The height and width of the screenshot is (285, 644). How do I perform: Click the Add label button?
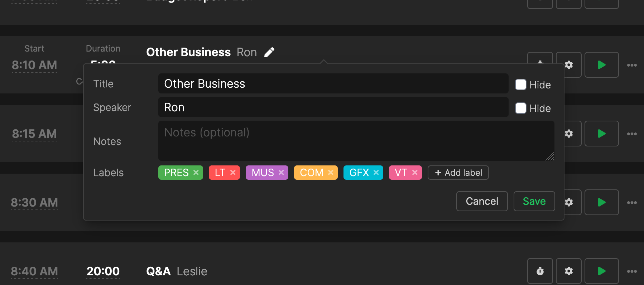coord(458,173)
